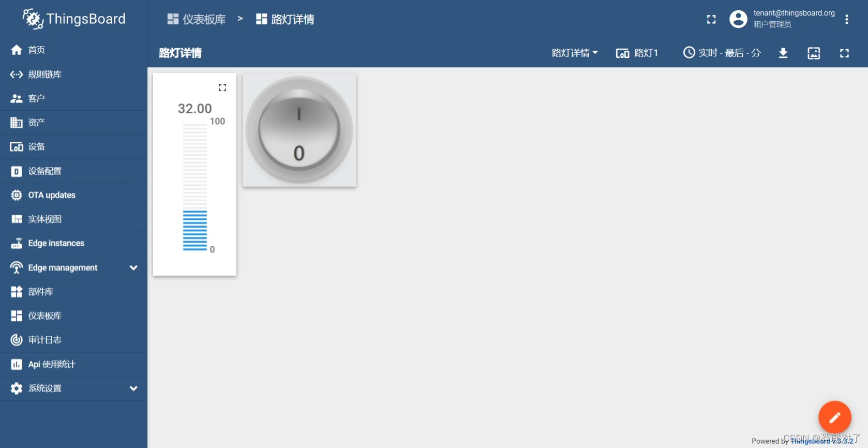Click 路灯详情 breadcrumb item
This screenshot has height=448, width=868.
285,19
